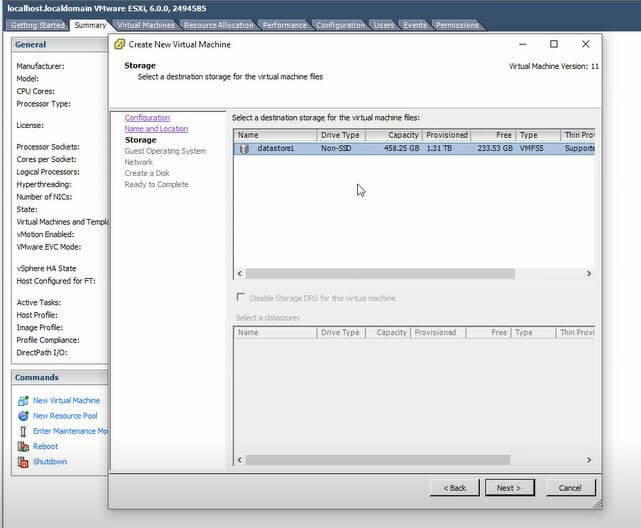Maximize the Create New Virtual Machine dialog
This screenshot has height=528, width=641.
(554, 44)
